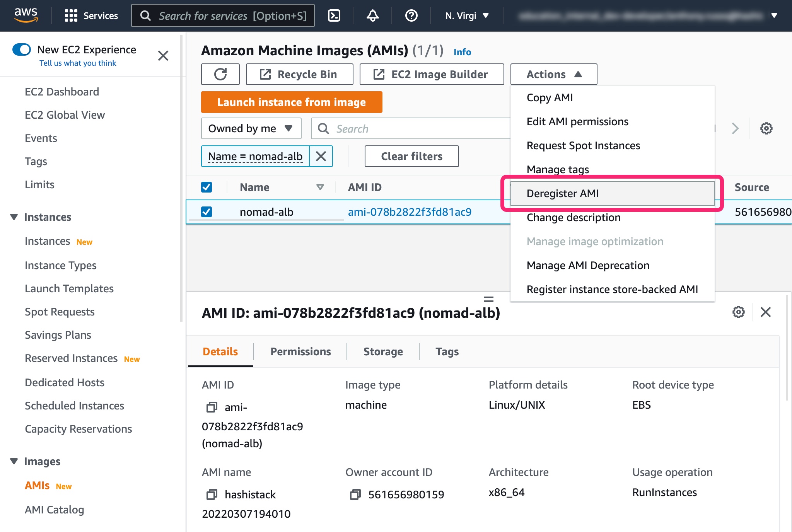This screenshot has width=792, height=532.
Task: Click the Clear filters button
Action: (411, 156)
